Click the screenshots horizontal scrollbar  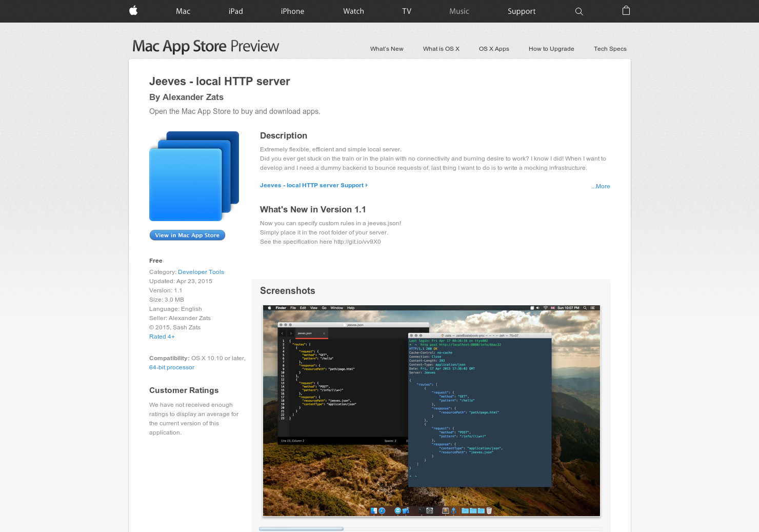[x=301, y=529]
